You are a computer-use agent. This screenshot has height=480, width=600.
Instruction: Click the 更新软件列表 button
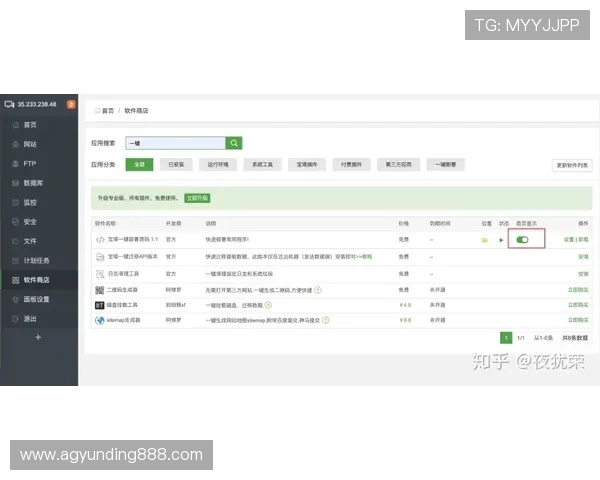(572, 165)
